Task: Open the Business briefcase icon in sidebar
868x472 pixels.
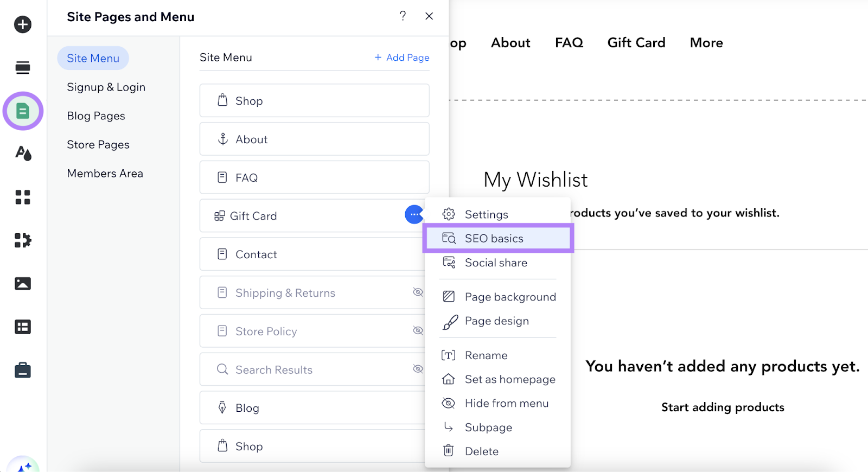Action: pos(23,371)
